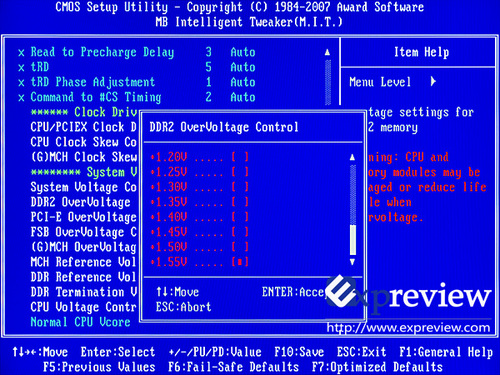
Task: Select the +1.35V voltage option
Action: [x=200, y=202]
